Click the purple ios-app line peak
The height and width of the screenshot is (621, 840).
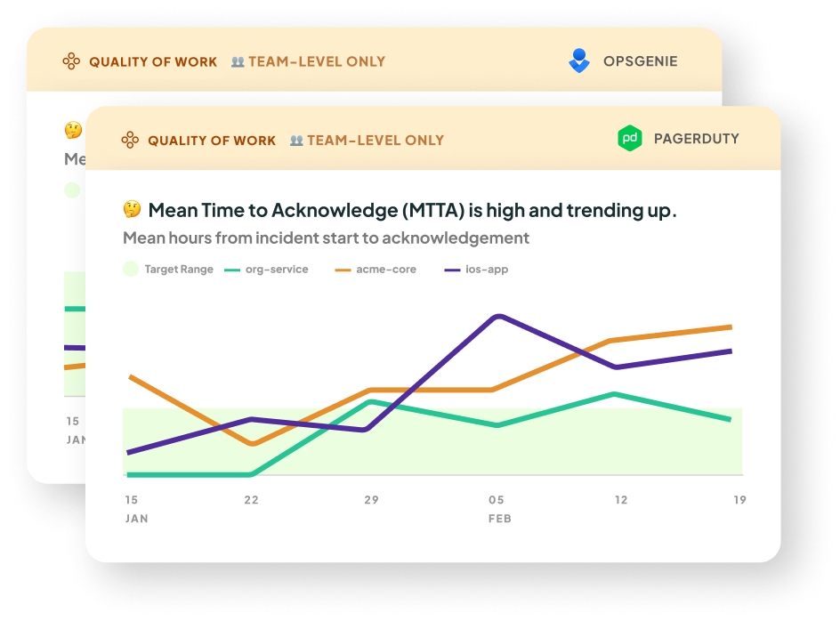[x=498, y=316]
